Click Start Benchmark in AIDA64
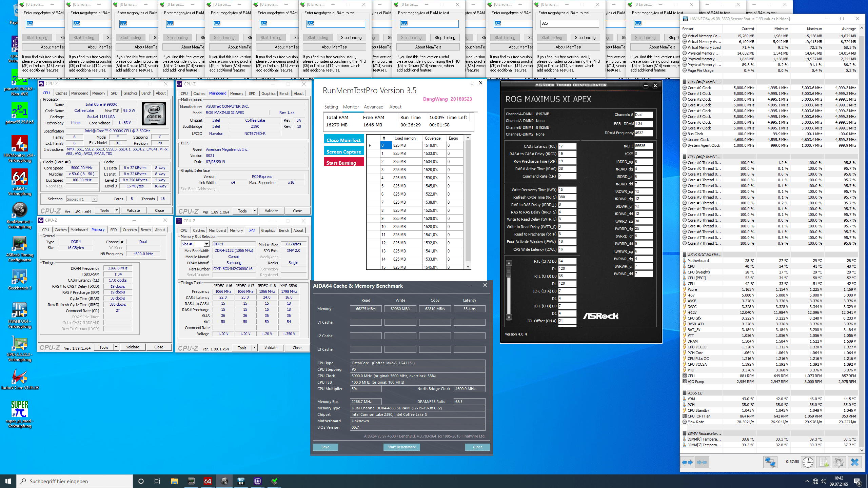This screenshot has width=868, height=488. [402, 447]
